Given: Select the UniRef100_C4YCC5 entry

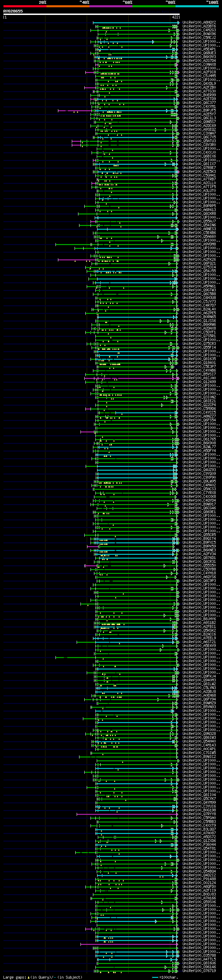Looking at the screenshot, I should (x=199, y=412).
